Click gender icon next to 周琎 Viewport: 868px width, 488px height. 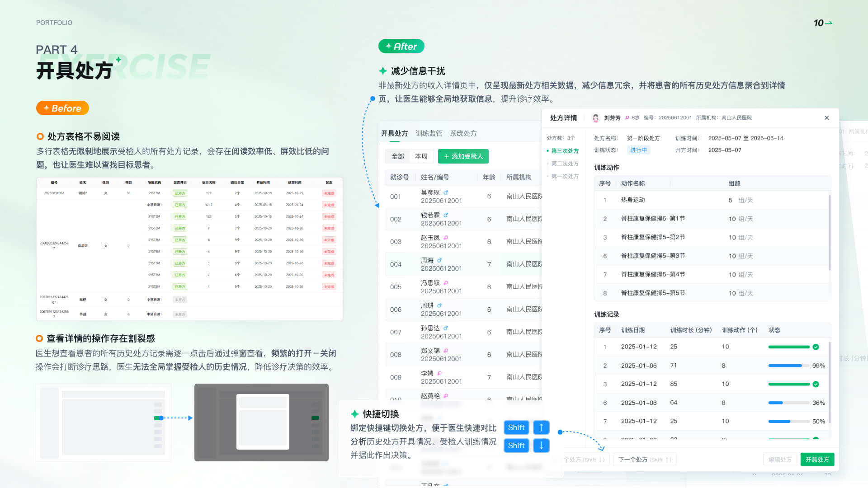[x=439, y=305]
